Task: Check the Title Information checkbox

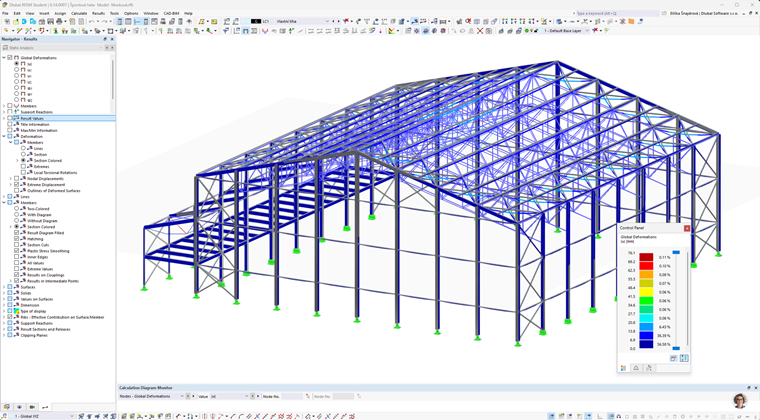Action: pos(10,124)
